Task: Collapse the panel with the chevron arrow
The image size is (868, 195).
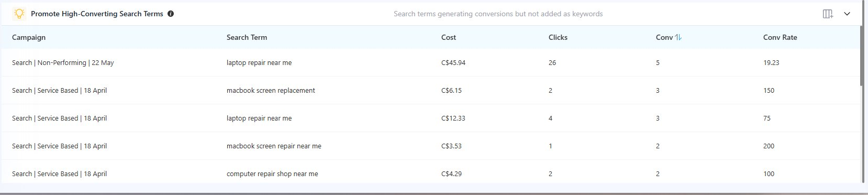Action: 847,14
